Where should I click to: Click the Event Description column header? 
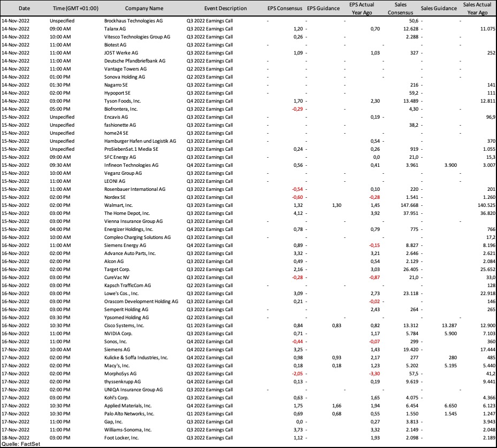coord(225,9)
